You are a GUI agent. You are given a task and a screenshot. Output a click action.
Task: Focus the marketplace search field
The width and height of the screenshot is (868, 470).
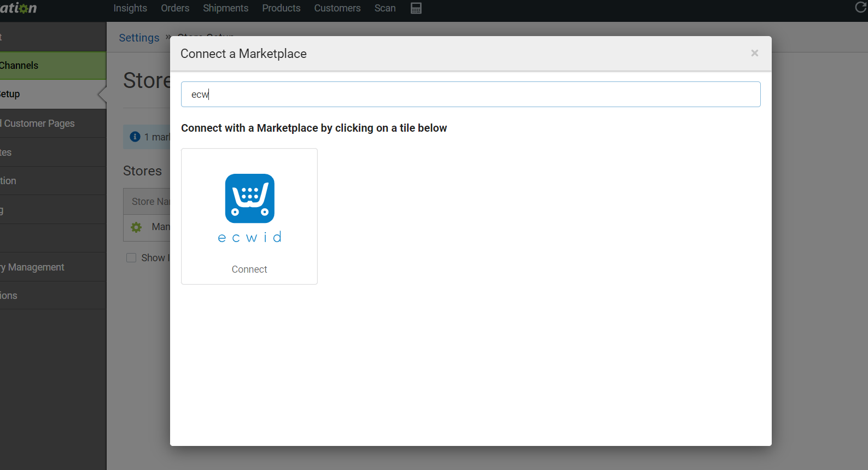coord(470,95)
